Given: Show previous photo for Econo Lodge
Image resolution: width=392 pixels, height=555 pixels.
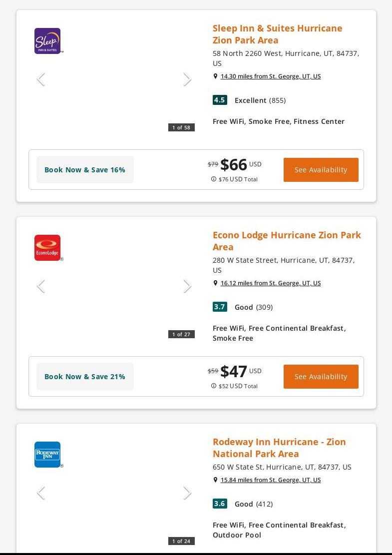Looking at the screenshot, I should click(41, 286).
